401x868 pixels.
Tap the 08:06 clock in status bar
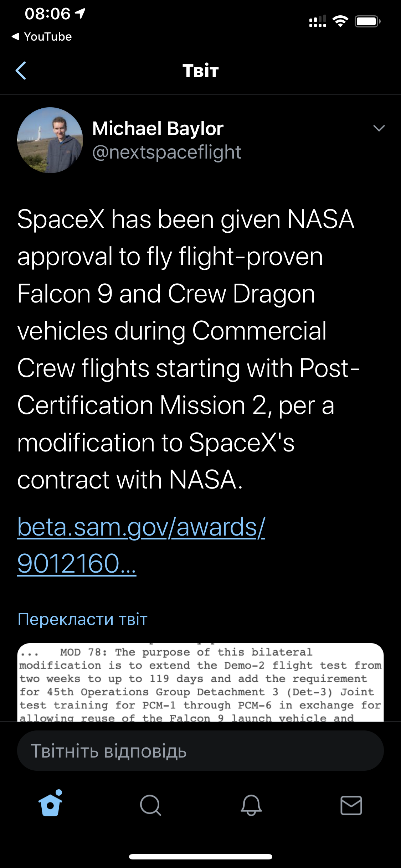48,14
